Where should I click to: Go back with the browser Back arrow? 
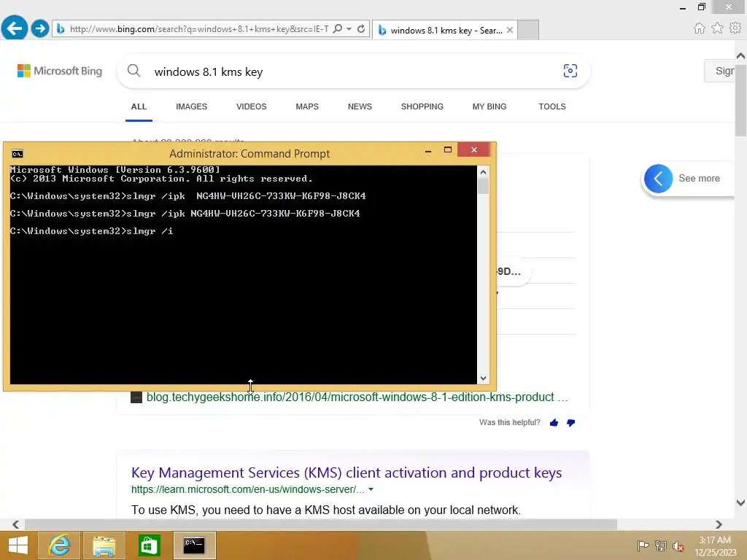click(x=15, y=28)
